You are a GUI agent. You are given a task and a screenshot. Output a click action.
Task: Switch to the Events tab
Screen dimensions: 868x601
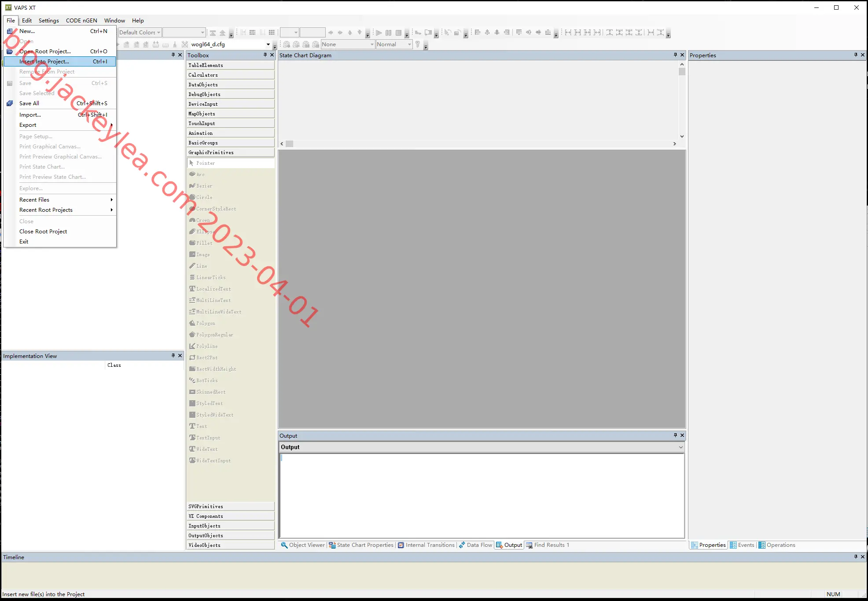point(742,545)
